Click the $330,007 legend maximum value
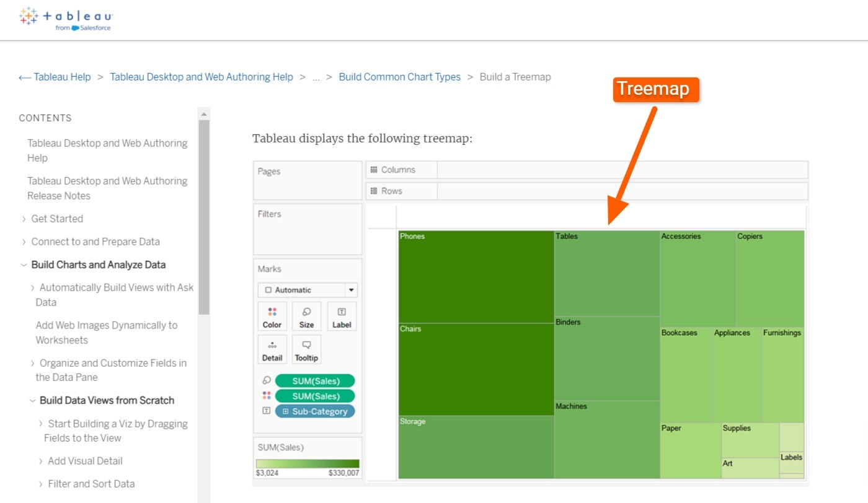This screenshot has height=503, width=868. click(x=343, y=473)
